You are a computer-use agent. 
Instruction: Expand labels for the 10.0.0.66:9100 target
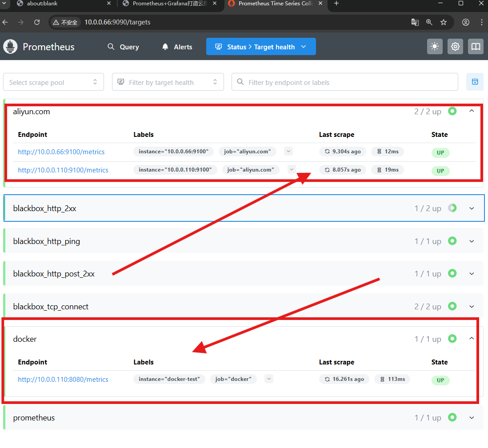(288, 151)
